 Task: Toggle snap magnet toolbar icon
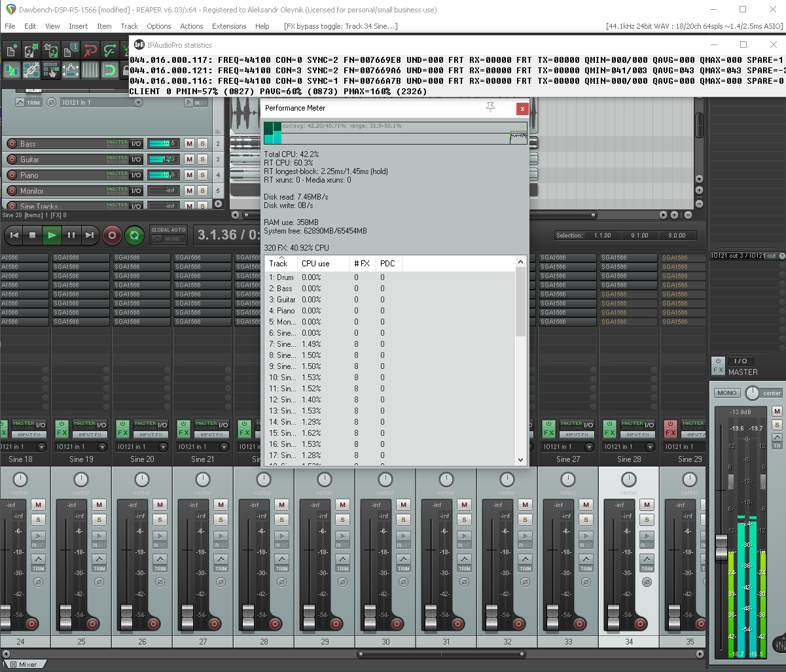110,70
